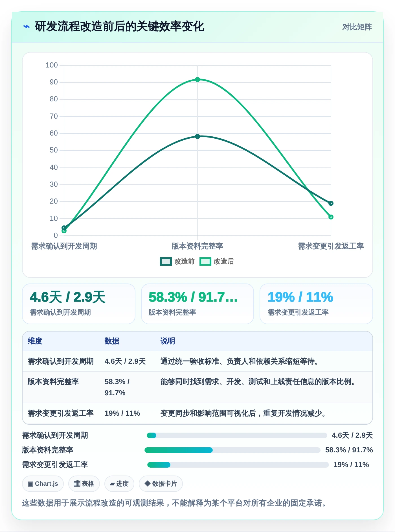Click 改造前 data point at 版本资料完整率

pos(197,136)
